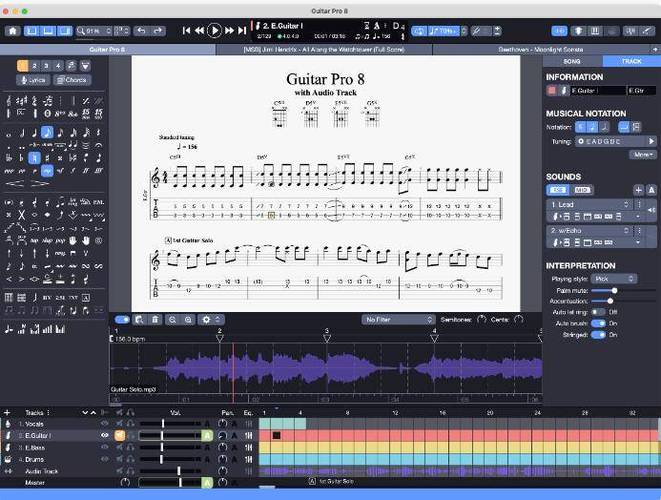Image resolution: width=661 pixels, height=500 pixels.
Task: Add a new file tab
Action: coord(655,49)
